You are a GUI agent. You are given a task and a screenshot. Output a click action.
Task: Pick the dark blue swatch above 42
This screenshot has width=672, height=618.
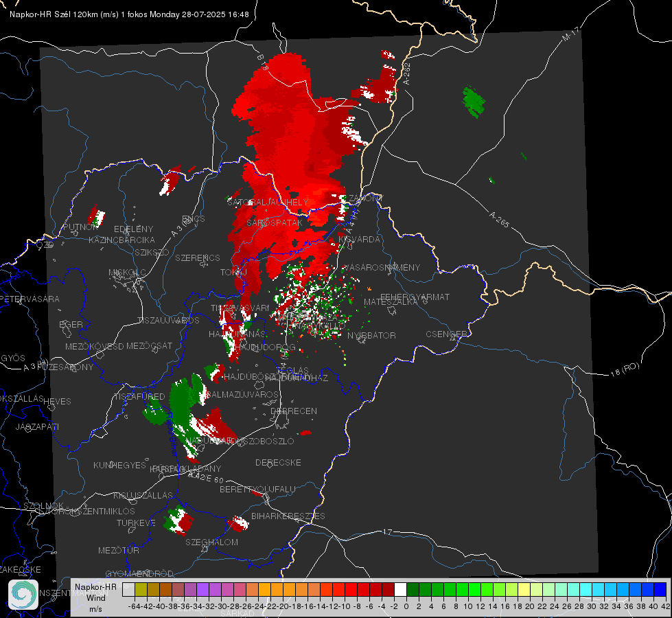(660, 589)
